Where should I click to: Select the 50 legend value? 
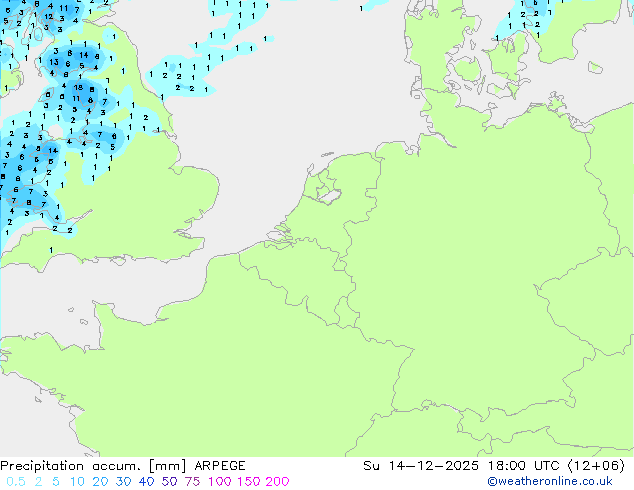click(169, 482)
